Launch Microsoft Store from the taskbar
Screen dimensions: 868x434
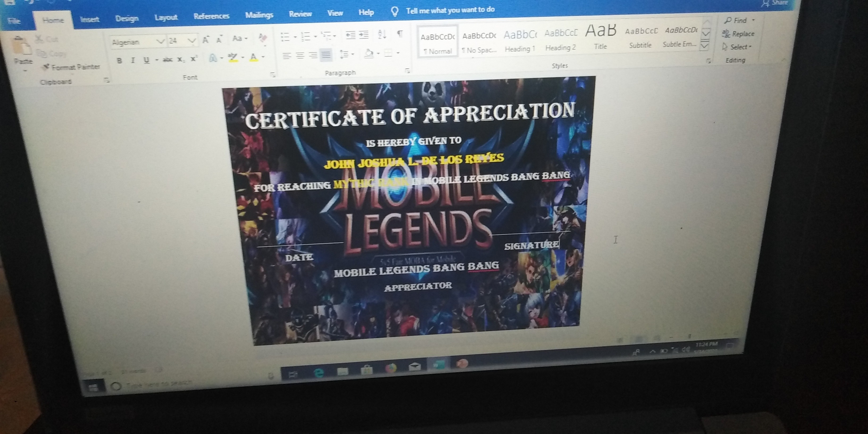pyautogui.click(x=367, y=370)
